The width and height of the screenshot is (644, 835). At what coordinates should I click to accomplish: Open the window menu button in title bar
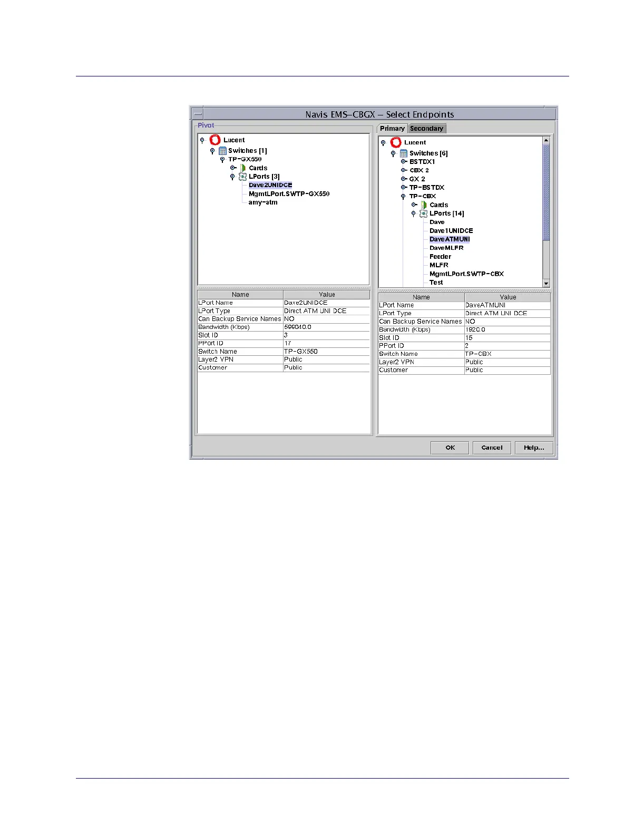click(x=198, y=114)
